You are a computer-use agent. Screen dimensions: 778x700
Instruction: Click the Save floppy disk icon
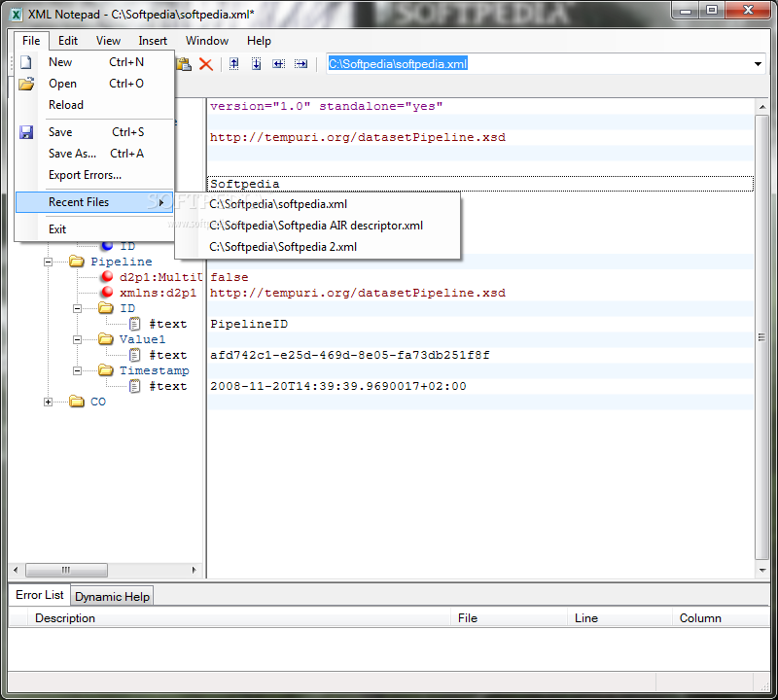[x=26, y=132]
